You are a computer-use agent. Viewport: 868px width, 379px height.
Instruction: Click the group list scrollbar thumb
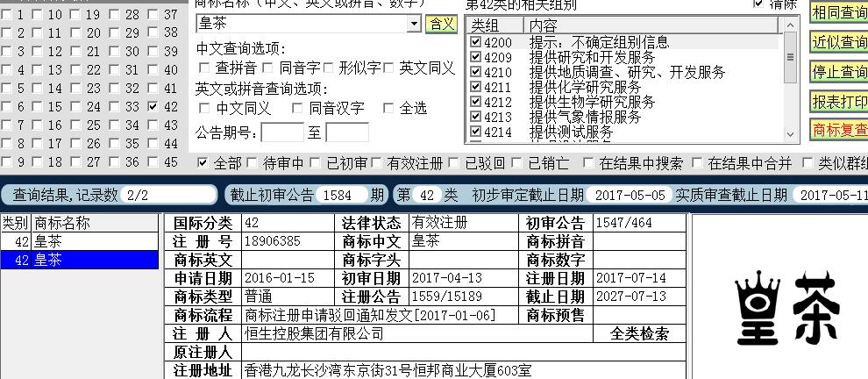pyautogui.click(x=790, y=57)
